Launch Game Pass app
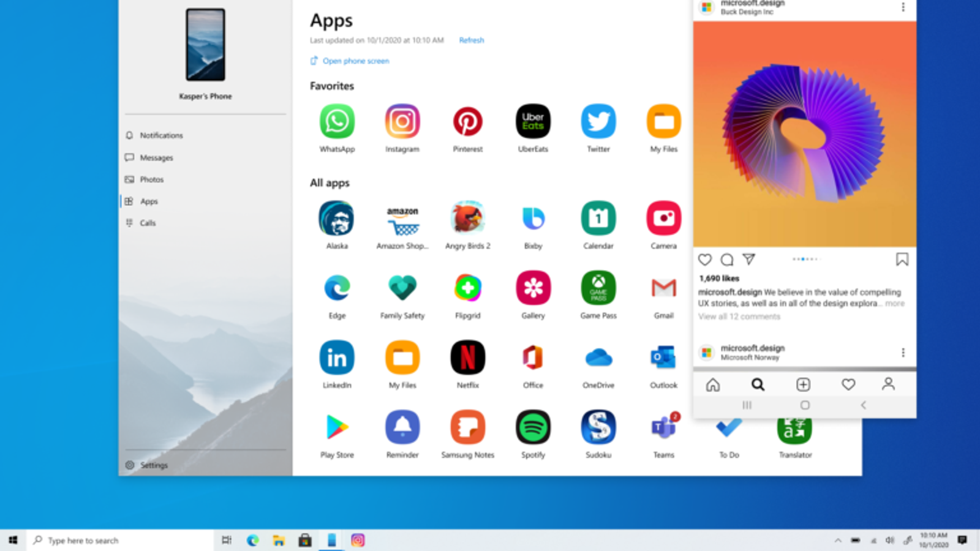The image size is (980, 551). [x=598, y=288]
